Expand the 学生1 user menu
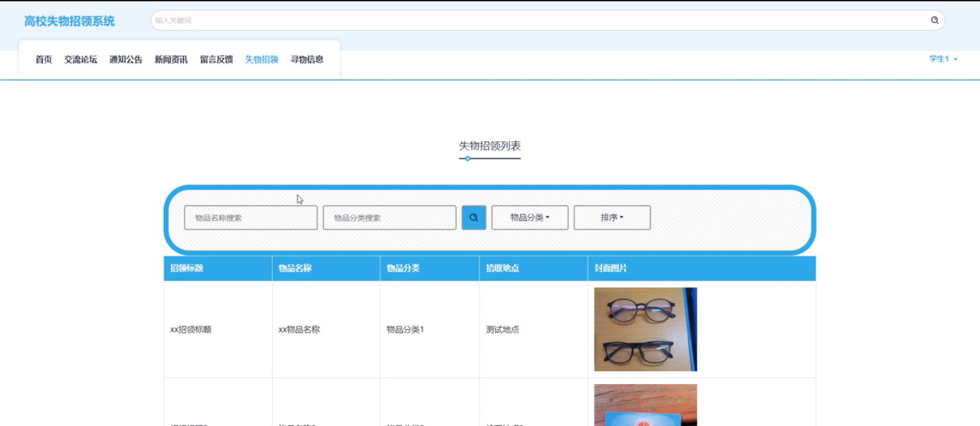Screen dimensions: 980x426 pyautogui.click(x=943, y=59)
